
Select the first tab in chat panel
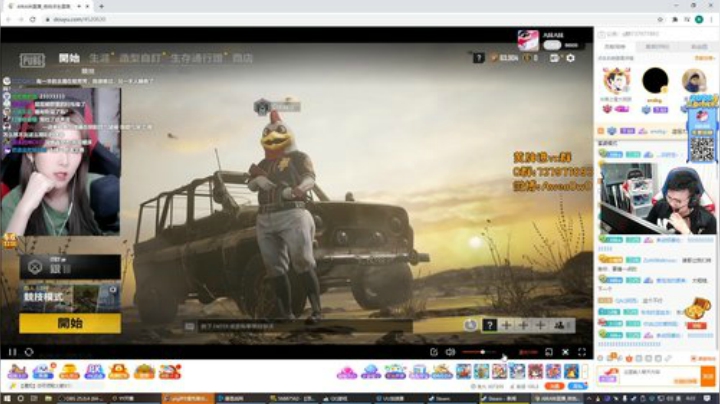[614, 47]
